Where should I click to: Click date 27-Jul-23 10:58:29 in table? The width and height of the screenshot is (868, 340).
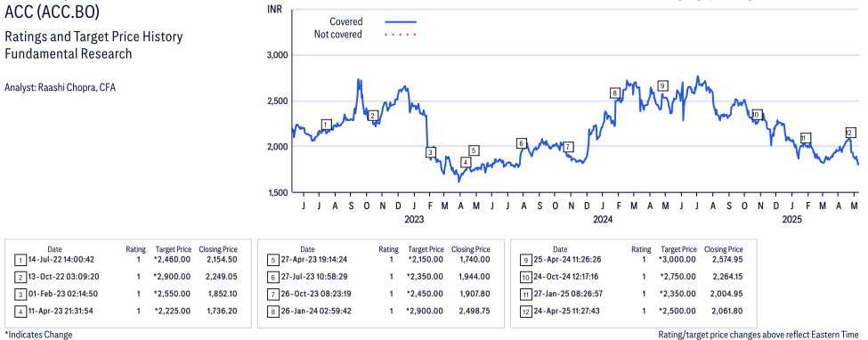point(313,276)
